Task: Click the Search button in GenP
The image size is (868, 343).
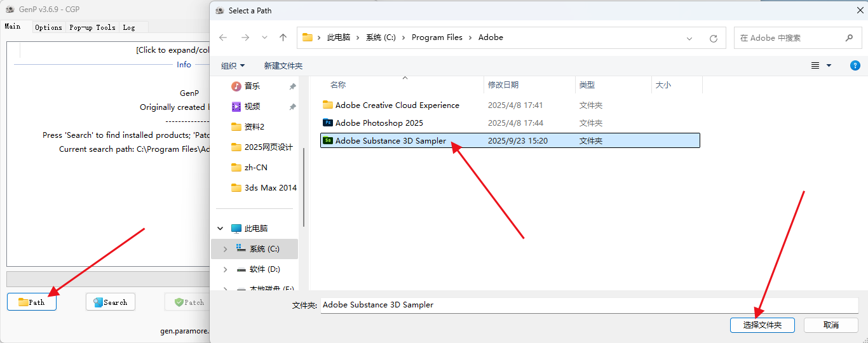Action: tap(111, 302)
